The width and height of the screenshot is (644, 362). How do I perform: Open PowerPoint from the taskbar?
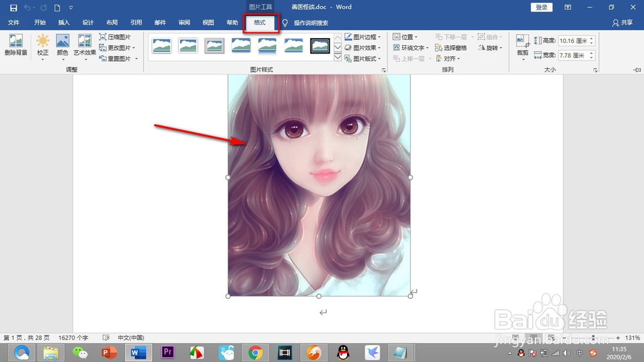pos(109,352)
